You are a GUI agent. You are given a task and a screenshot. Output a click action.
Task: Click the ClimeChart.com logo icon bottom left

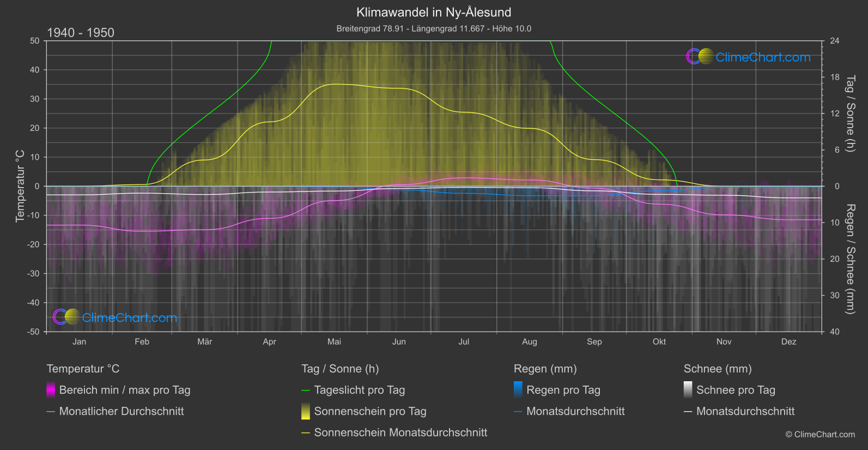pyautogui.click(x=66, y=317)
